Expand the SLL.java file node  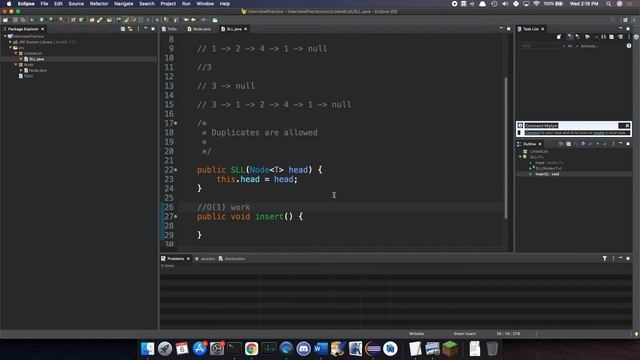tap(21, 59)
